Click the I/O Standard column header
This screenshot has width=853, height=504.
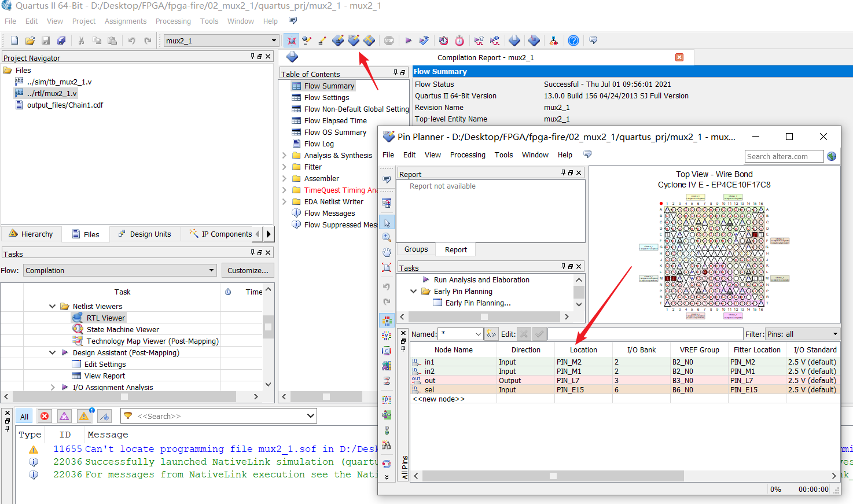[x=815, y=350]
